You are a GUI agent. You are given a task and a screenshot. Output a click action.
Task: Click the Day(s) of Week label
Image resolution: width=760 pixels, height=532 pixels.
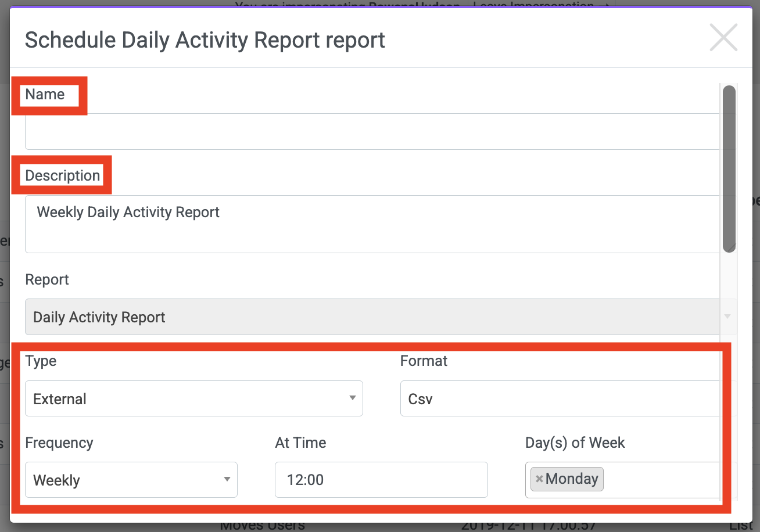click(x=575, y=443)
